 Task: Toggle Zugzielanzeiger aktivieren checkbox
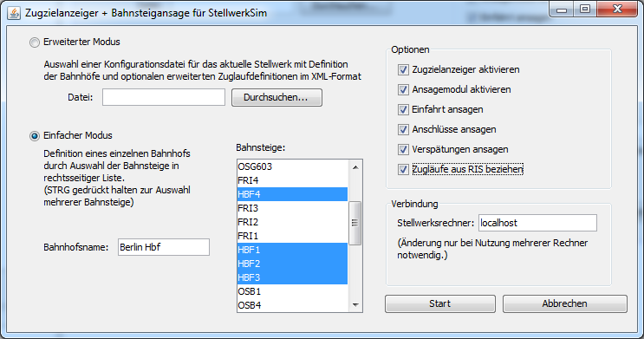click(403, 70)
